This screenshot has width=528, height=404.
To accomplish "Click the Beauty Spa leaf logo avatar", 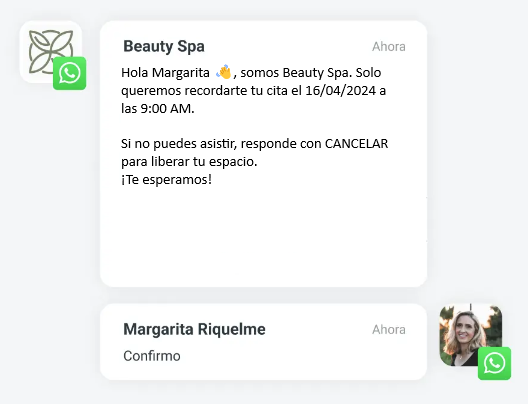I will [51, 52].
